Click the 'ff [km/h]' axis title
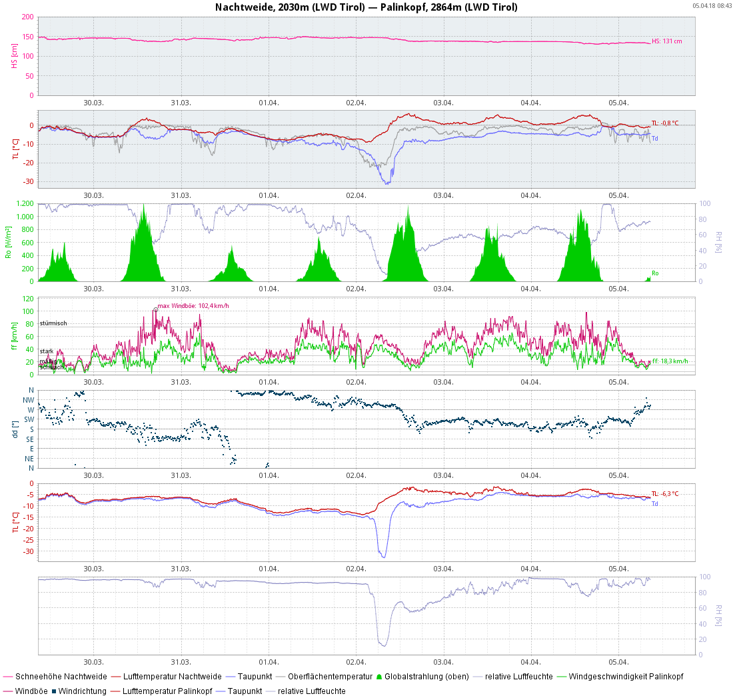Image resolution: width=733 pixels, height=700 pixels. click(15, 336)
